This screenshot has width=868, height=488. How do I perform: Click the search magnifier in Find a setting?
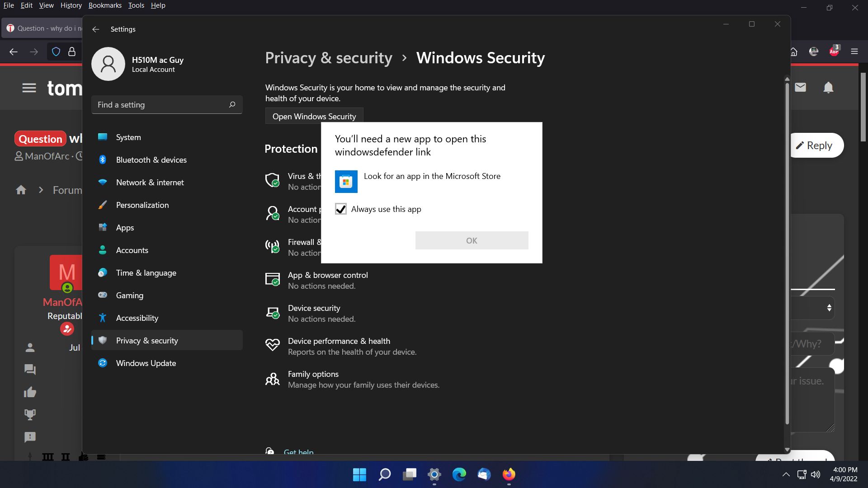click(x=232, y=104)
